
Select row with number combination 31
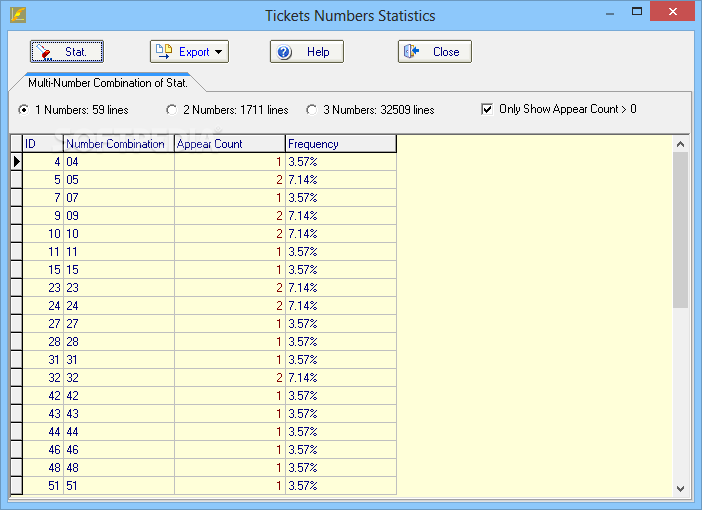click(209, 360)
